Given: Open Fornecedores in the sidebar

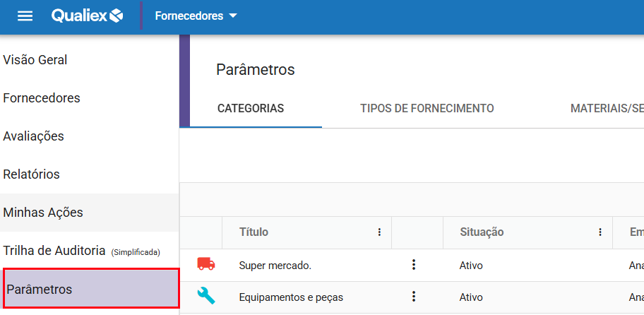Looking at the screenshot, I should [x=42, y=98].
